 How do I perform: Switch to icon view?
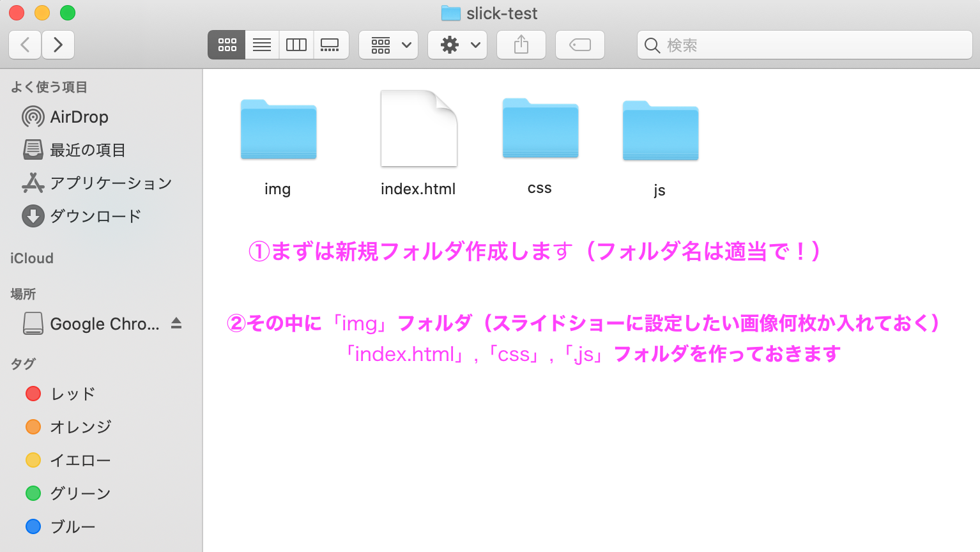coord(227,45)
